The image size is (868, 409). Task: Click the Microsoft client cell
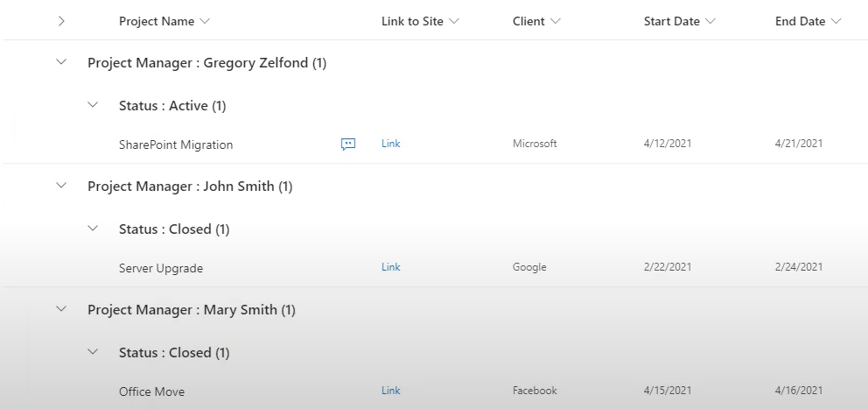coord(535,144)
